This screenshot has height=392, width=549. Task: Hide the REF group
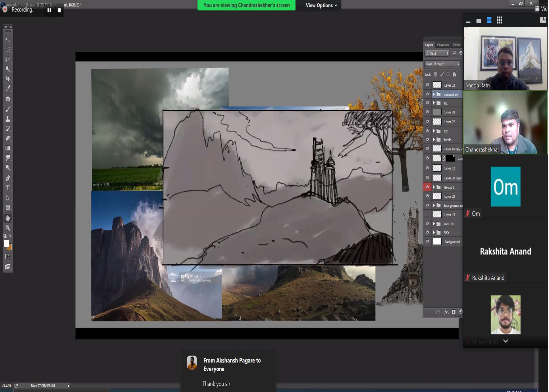pos(427,103)
